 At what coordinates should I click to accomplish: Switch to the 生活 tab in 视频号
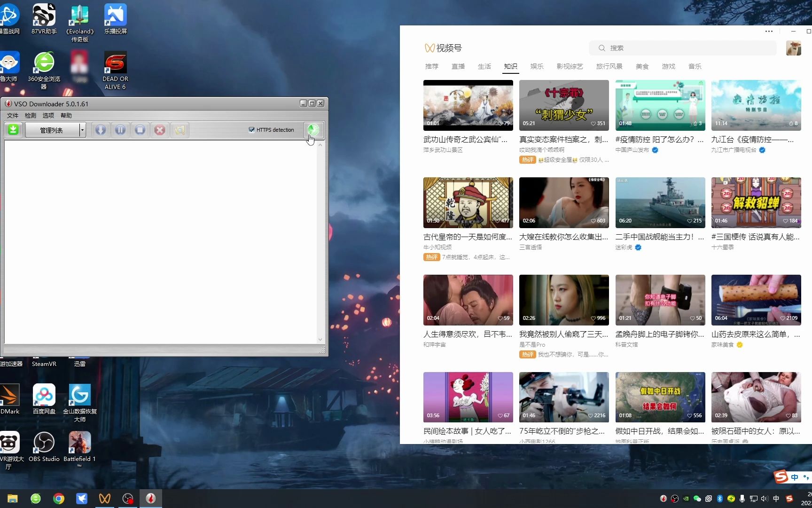484,66
